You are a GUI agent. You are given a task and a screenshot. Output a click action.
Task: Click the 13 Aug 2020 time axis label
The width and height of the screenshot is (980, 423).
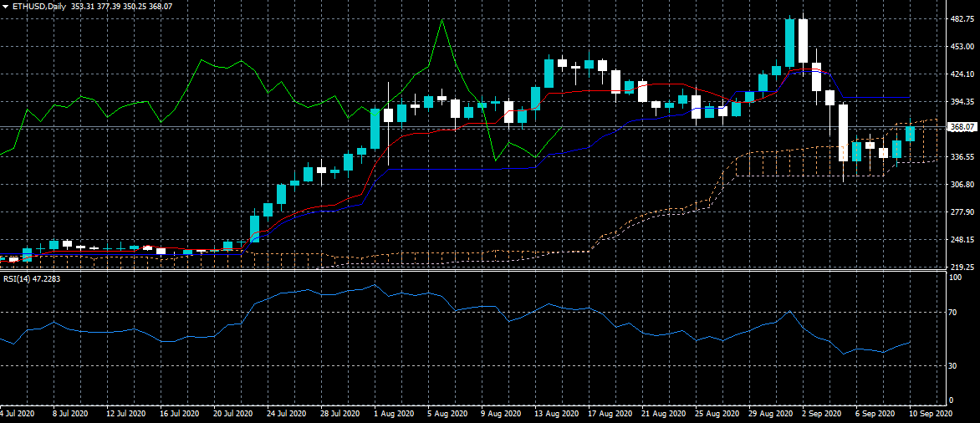(559, 414)
